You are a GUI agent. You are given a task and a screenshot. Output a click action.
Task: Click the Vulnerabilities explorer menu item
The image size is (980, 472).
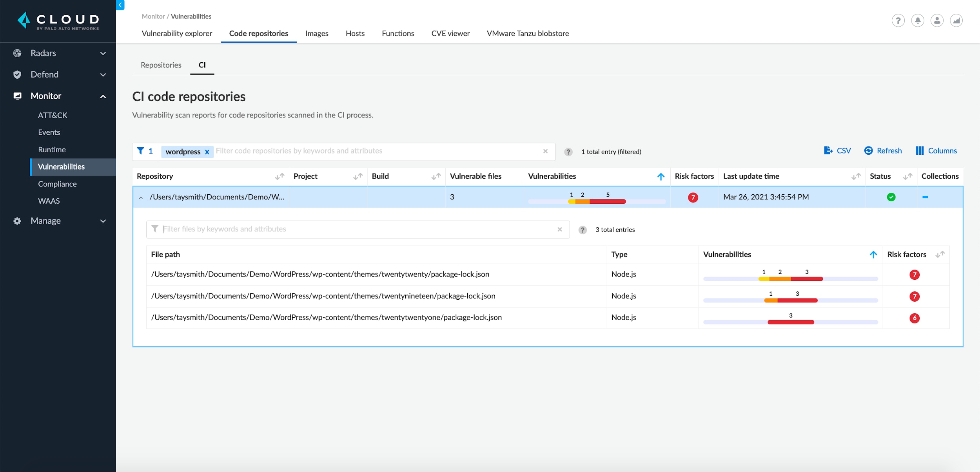176,33
